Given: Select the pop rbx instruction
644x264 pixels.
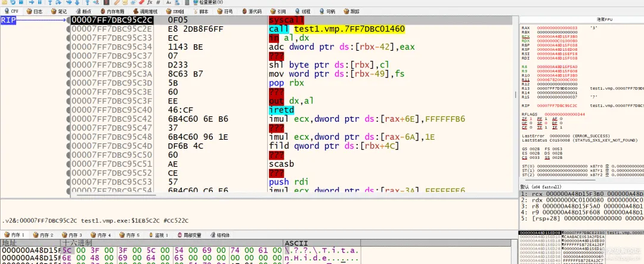Looking at the screenshot, I should tap(286, 83).
